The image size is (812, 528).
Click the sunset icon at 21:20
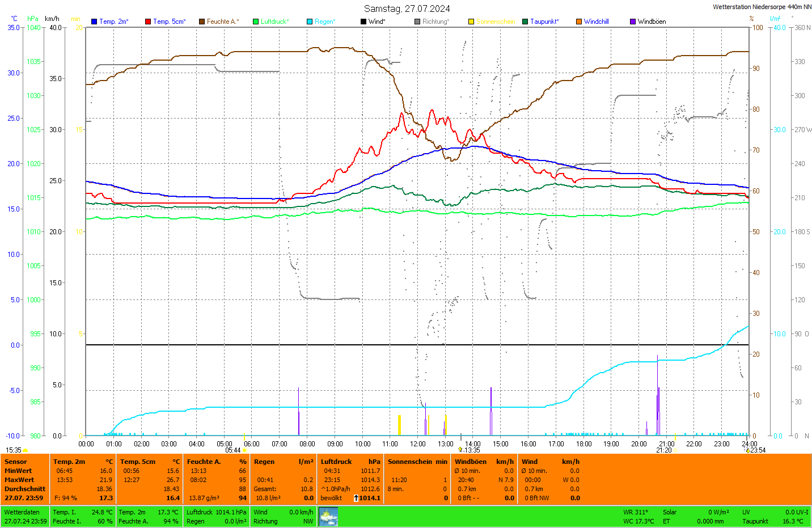tap(675, 450)
